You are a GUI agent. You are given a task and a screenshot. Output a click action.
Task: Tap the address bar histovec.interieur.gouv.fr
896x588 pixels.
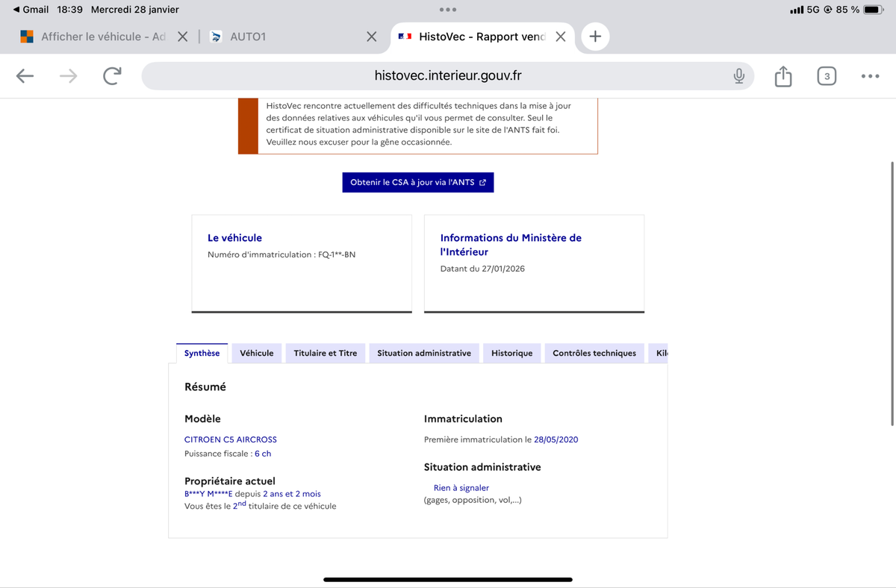point(448,75)
